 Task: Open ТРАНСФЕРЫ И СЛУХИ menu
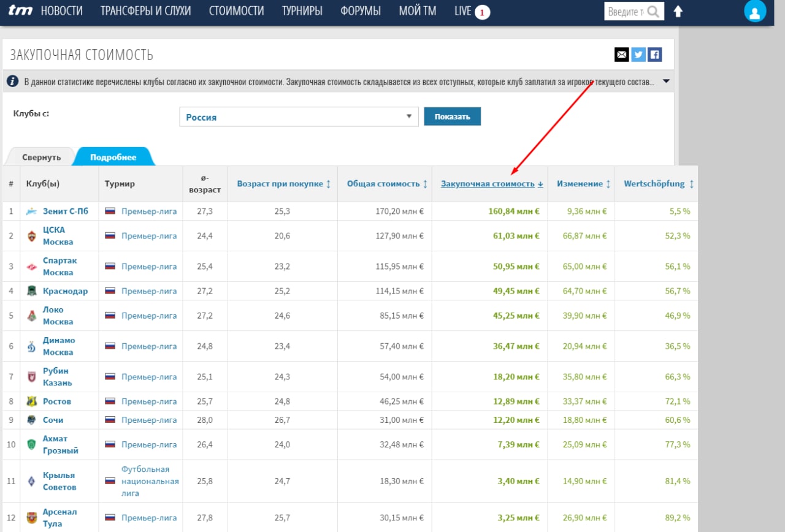145,11
